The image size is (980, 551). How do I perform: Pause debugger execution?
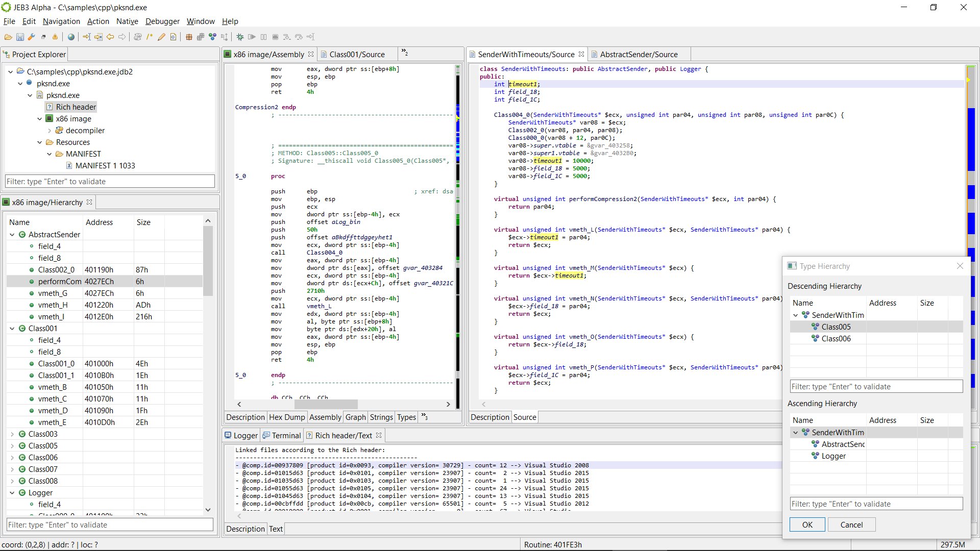(x=263, y=37)
